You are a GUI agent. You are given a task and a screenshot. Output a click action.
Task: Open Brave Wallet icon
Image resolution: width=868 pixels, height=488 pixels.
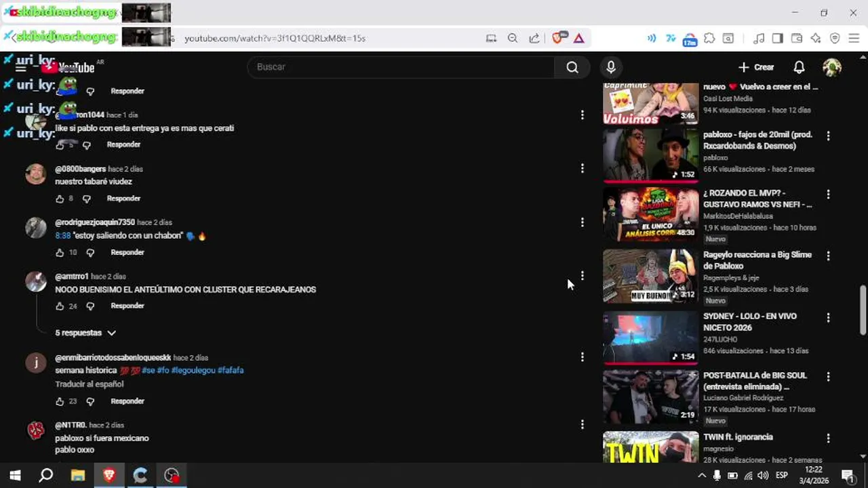(797, 38)
